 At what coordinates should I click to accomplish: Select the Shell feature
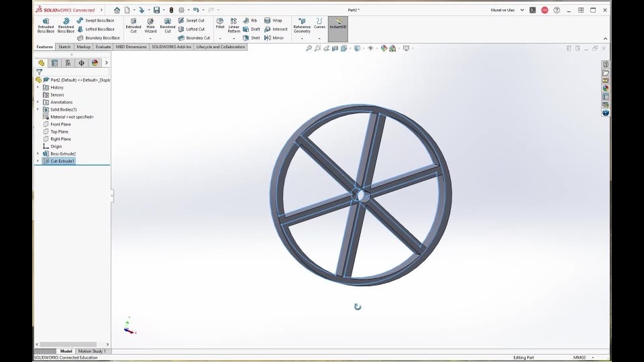[252, 38]
